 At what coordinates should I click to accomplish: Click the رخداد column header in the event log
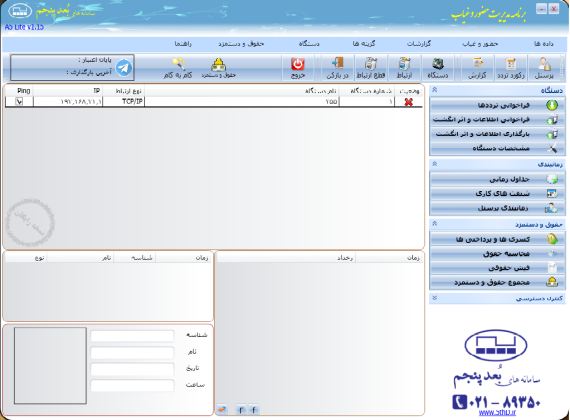click(x=286, y=257)
